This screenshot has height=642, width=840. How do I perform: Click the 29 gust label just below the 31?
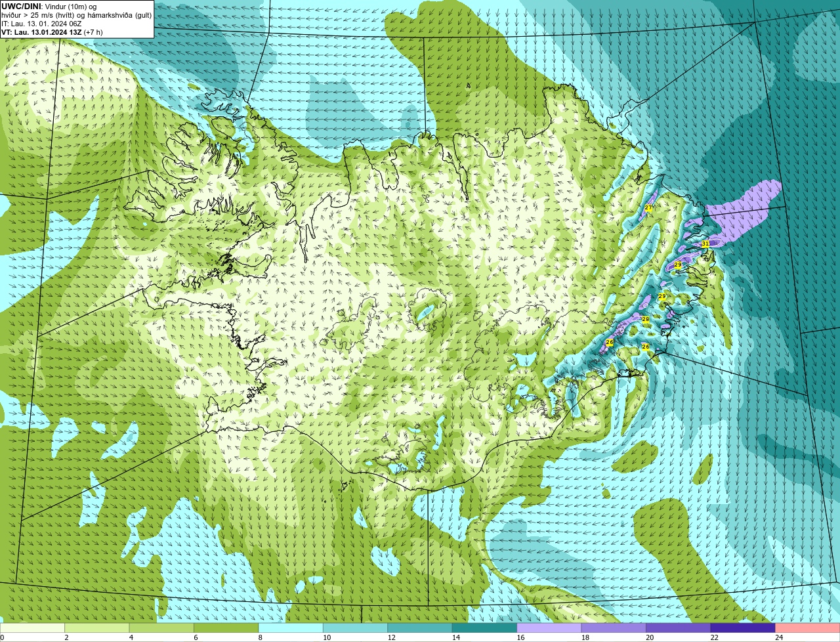pos(678,265)
